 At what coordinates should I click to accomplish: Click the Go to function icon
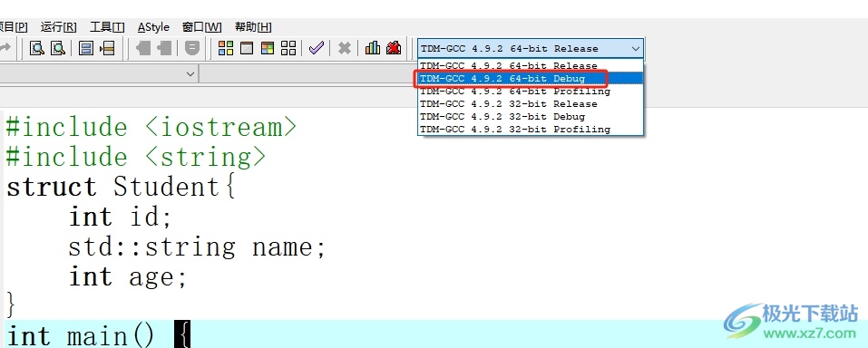(x=86, y=48)
